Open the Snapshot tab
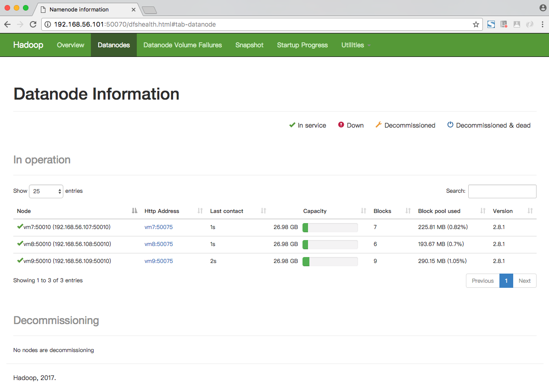Image resolution: width=549 pixels, height=392 pixels. (x=249, y=45)
